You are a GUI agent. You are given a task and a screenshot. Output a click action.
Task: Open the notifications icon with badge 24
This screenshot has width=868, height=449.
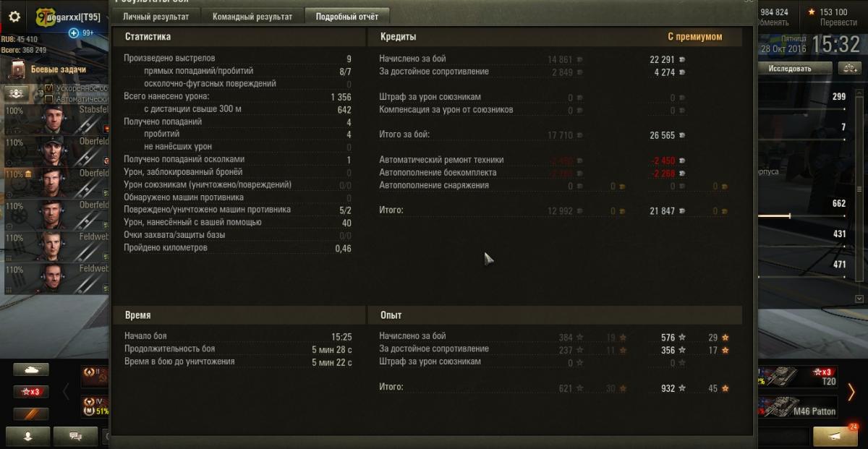coord(837,436)
